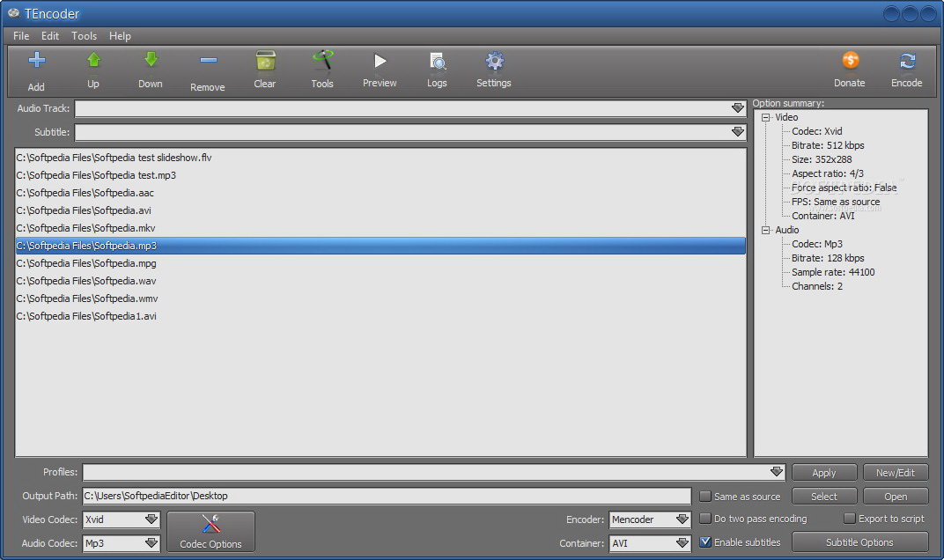Click the Add files plus icon

tap(37, 60)
